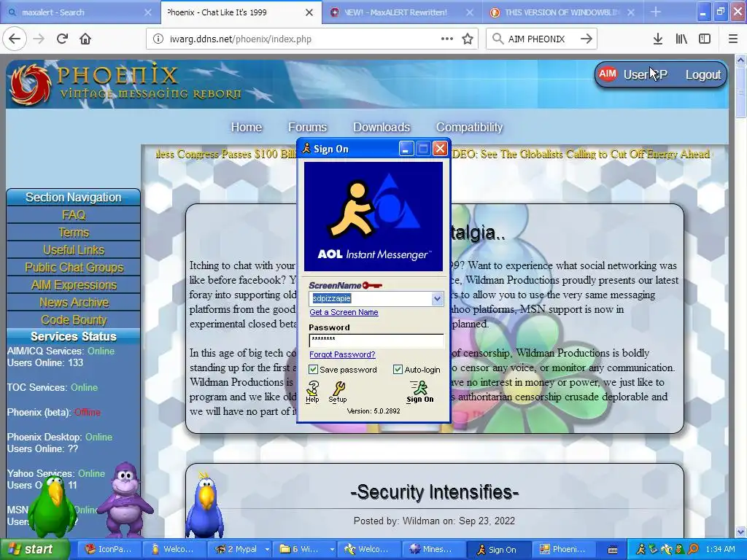Click the AIM running-man tray icon
Screen dimensions: 747x560
[640, 549]
